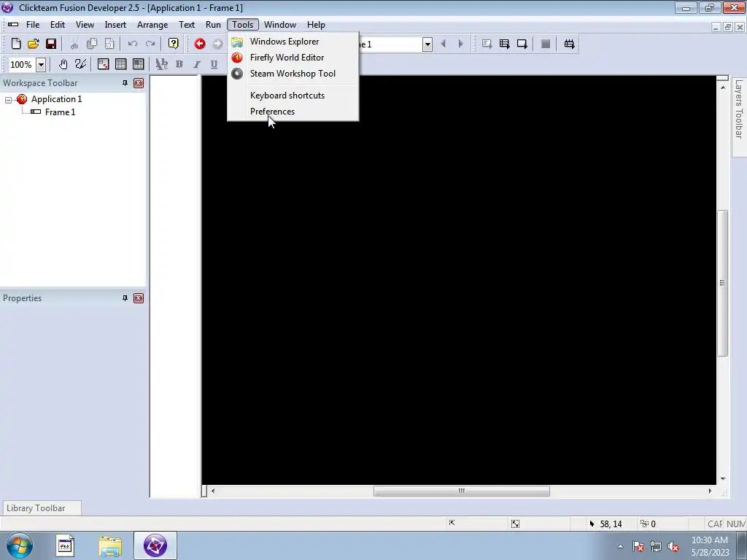Click the Stop square icon

point(546,44)
